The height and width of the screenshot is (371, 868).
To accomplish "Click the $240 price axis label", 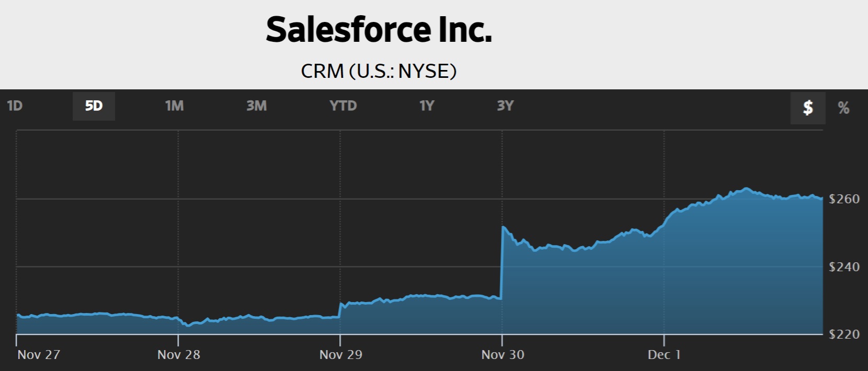I will click(x=844, y=267).
